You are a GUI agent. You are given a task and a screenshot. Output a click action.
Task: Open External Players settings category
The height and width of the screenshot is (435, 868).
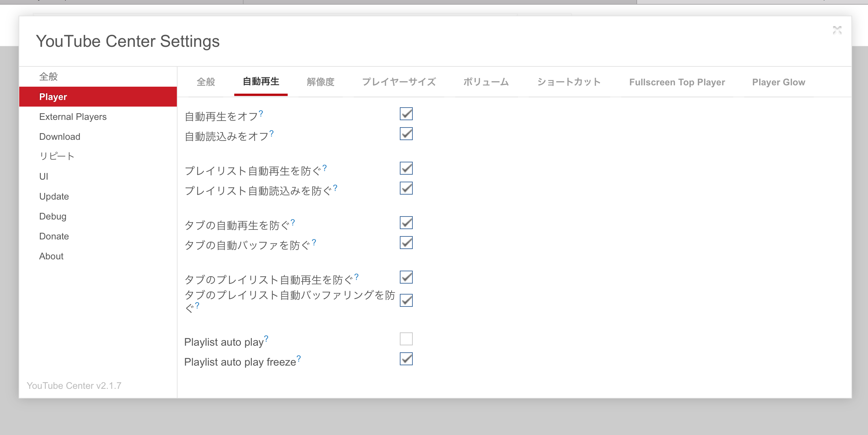click(x=98, y=116)
